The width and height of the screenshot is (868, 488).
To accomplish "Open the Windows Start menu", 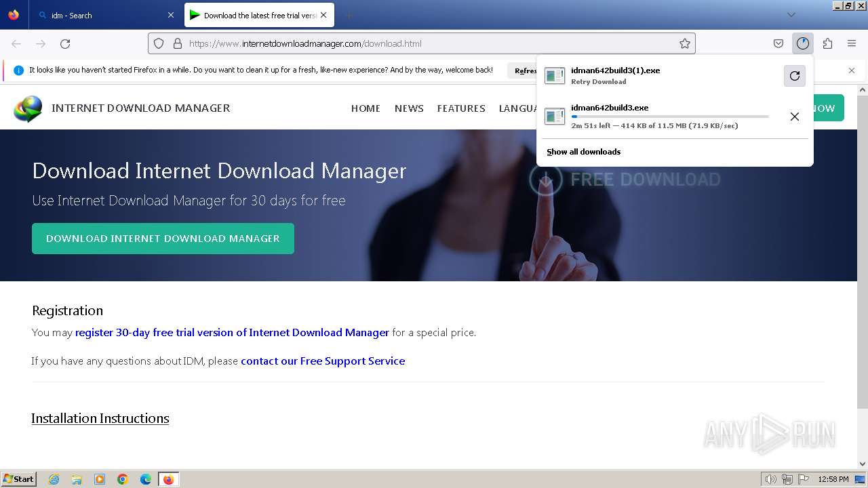I will click(19, 479).
